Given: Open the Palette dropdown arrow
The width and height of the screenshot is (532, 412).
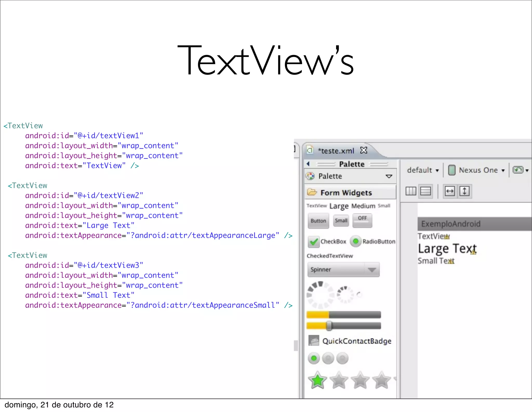Looking at the screenshot, I should [x=389, y=176].
